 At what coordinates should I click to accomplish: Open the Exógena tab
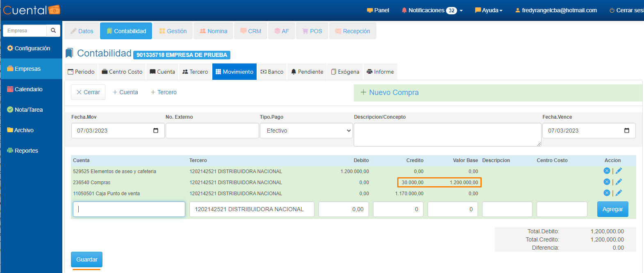click(345, 72)
